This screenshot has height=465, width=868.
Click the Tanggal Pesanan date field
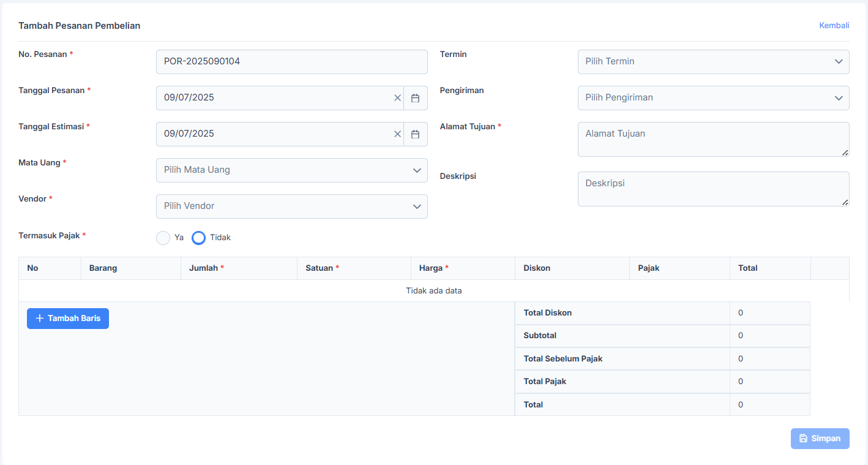[275, 98]
